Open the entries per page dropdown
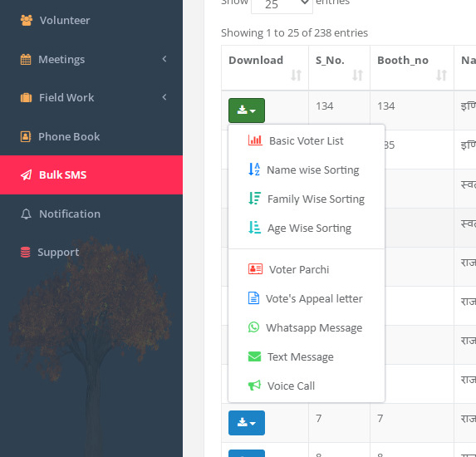The image size is (476, 457). click(282, 5)
